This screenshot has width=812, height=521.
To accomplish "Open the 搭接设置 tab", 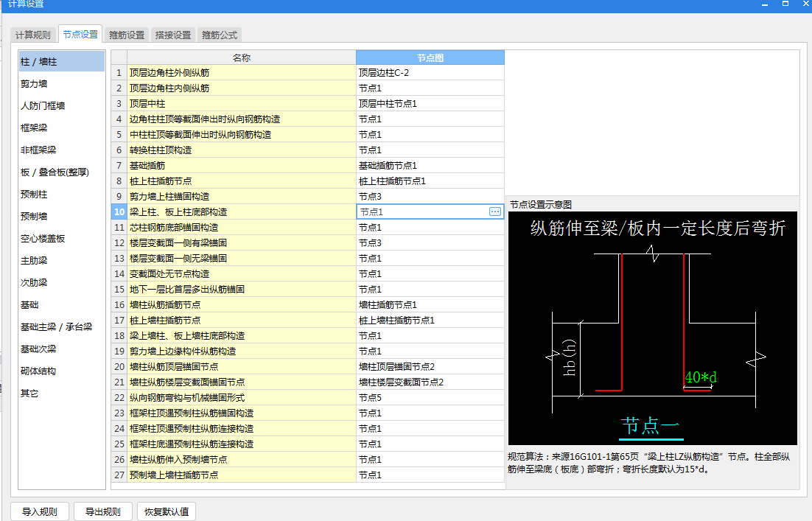I will coord(173,35).
